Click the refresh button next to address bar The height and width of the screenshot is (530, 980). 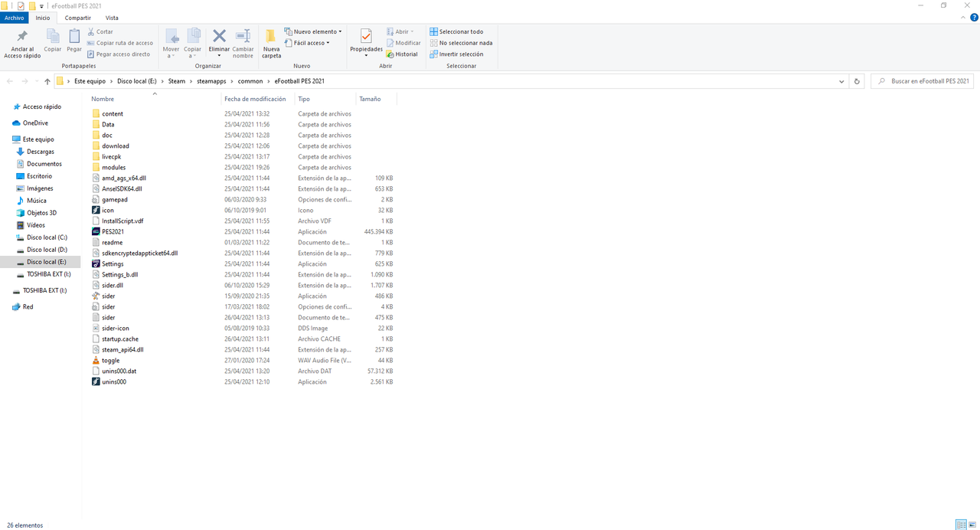pyautogui.click(x=857, y=81)
